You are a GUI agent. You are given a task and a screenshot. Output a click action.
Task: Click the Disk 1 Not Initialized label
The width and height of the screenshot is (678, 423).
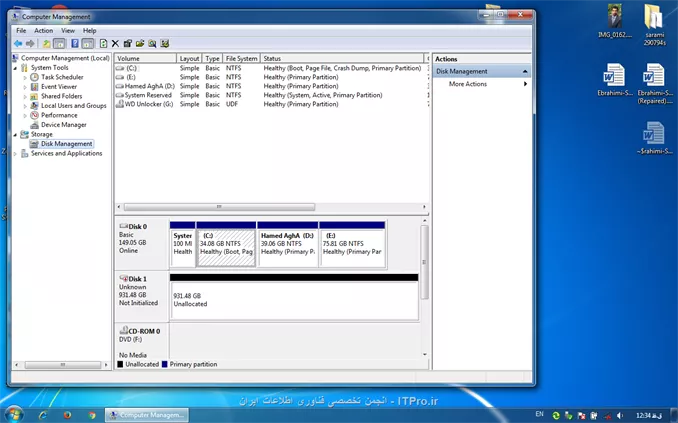coord(141,297)
